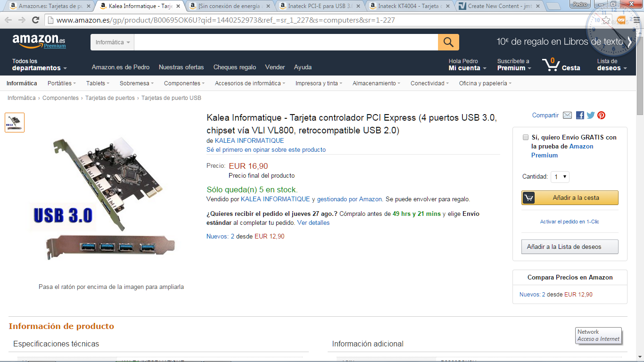
Task: Share product via email envelope icon
Action: tap(568, 115)
